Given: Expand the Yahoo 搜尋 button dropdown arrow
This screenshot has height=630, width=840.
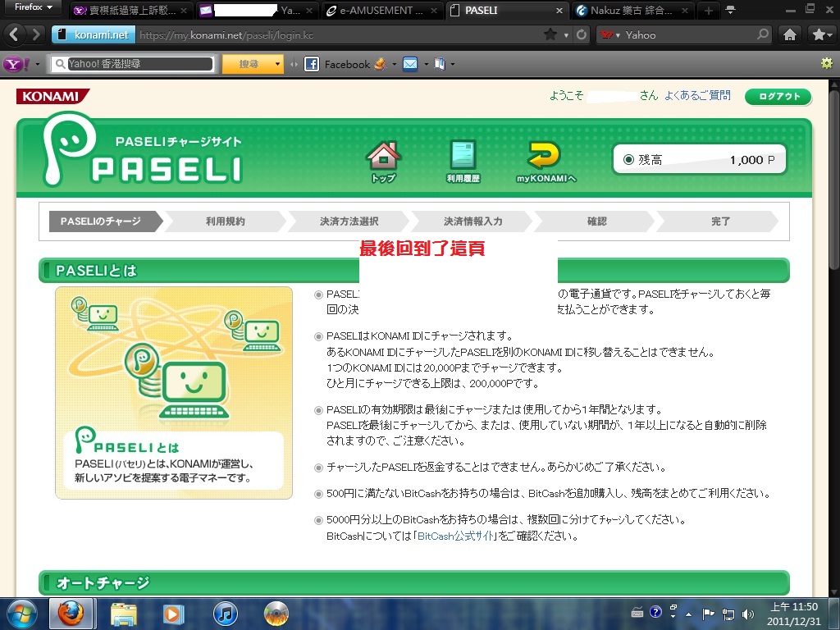Looking at the screenshot, I should (278, 64).
